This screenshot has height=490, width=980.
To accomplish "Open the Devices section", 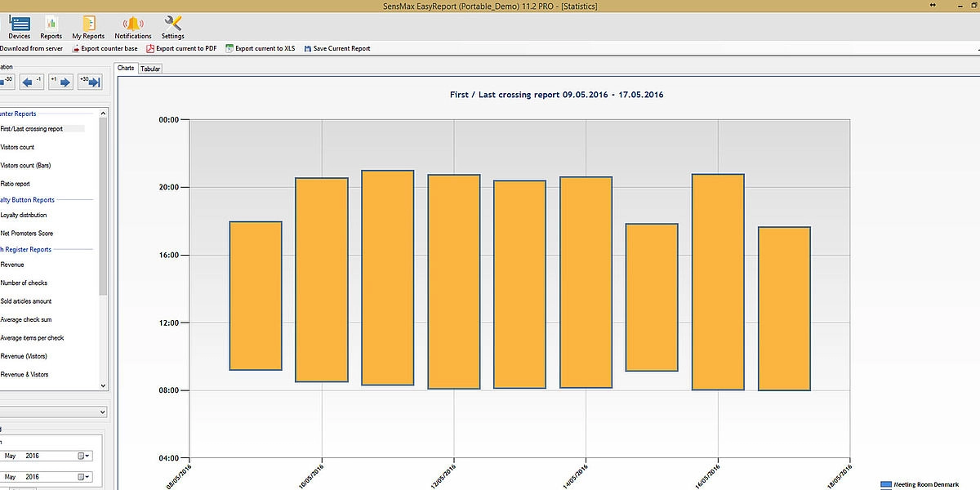I will [x=19, y=26].
